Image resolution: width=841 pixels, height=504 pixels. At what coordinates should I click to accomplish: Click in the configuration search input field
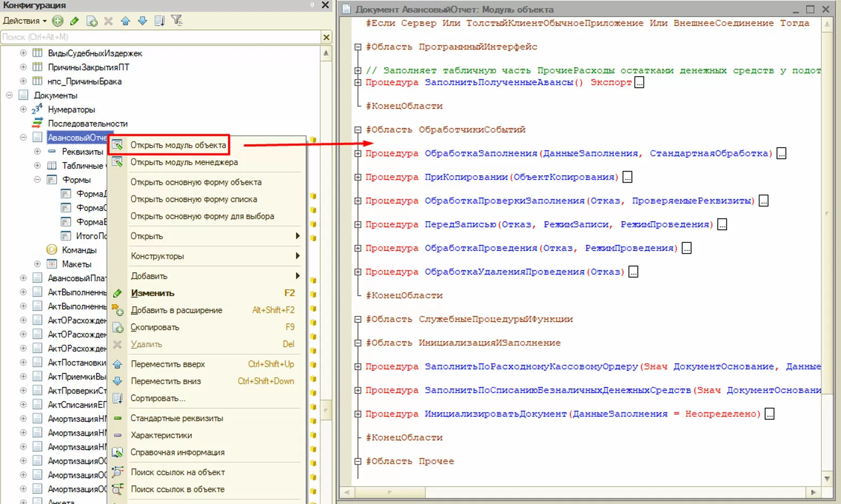pyautogui.click(x=160, y=37)
